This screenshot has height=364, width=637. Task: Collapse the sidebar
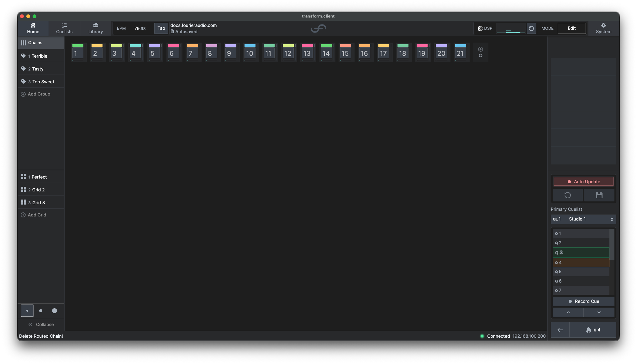point(41,325)
